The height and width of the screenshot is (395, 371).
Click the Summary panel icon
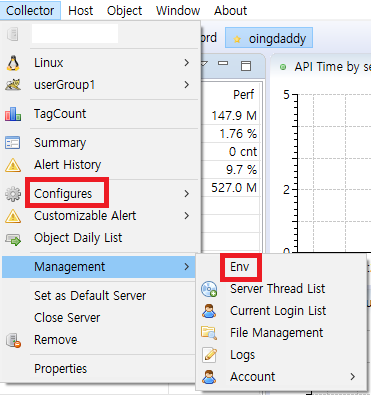13,143
